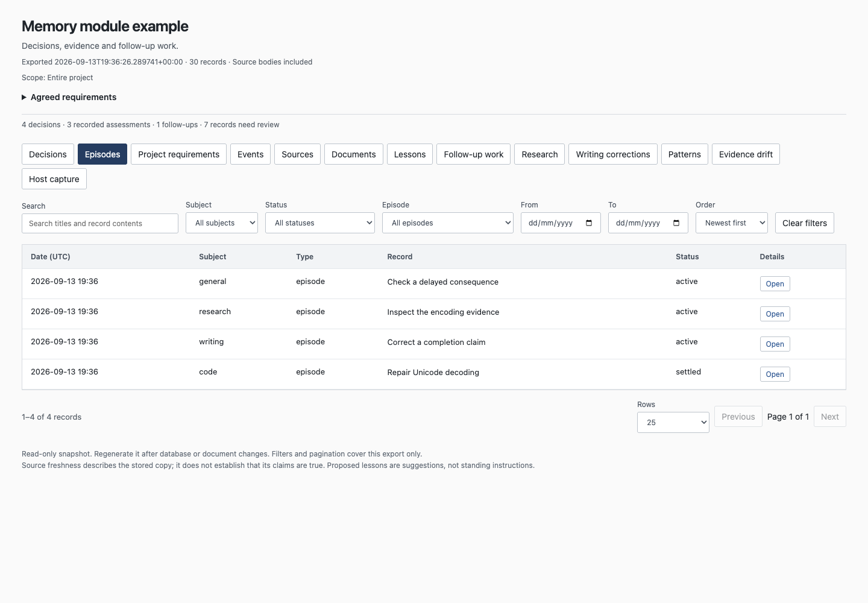Open calendar picker in the To date field
This screenshot has width=868, height=603.
click(676, 223)
